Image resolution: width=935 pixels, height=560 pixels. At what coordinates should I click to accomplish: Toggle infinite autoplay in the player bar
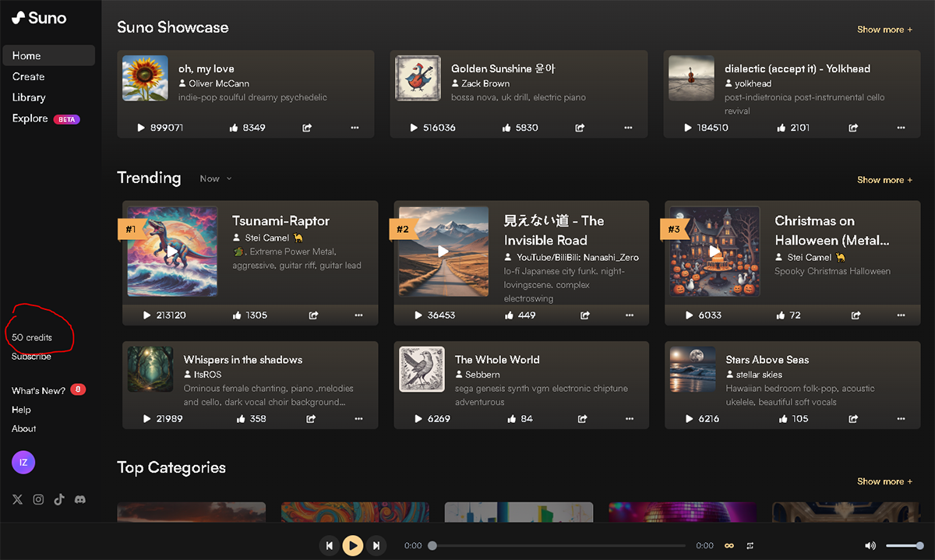[729, 546]
